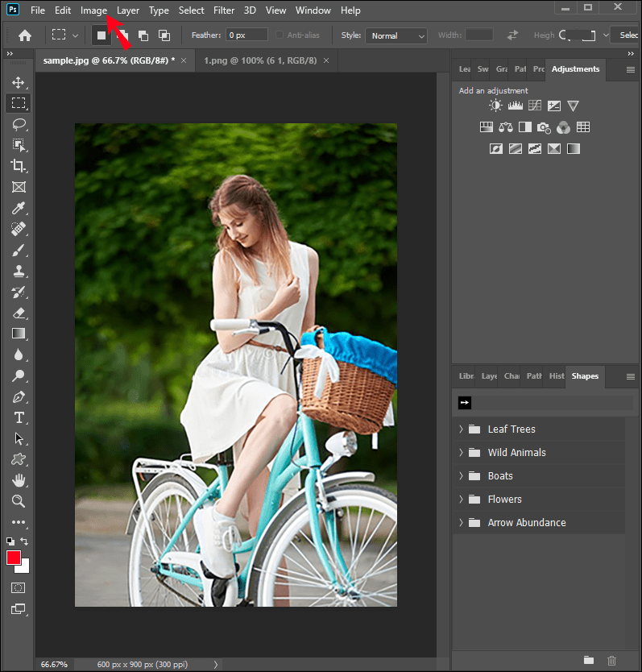The image size is (642, 672).
Task: Click the Feather input field
Action: [246, 35]
